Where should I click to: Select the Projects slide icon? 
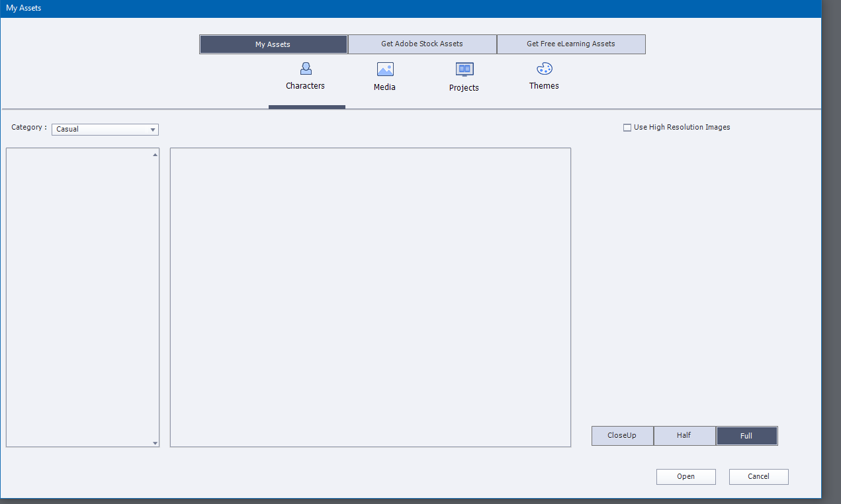click(x=465, y=69)
